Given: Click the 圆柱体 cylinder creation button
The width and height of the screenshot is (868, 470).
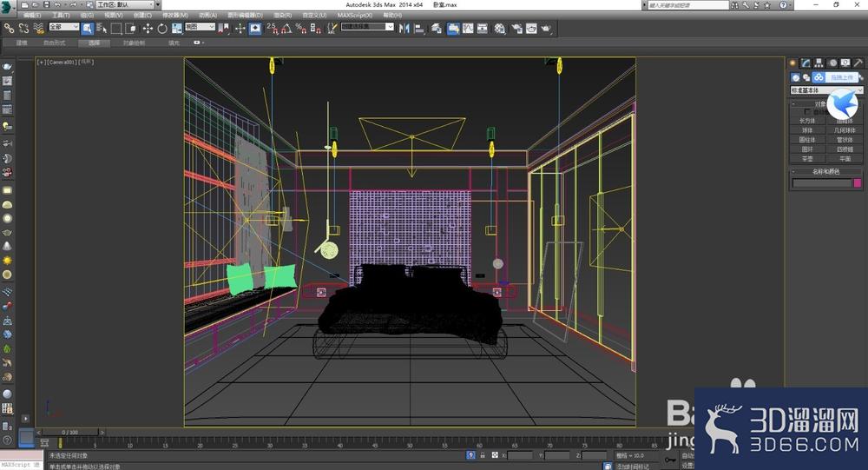Looking at the screenshot, I should (807, 140).
